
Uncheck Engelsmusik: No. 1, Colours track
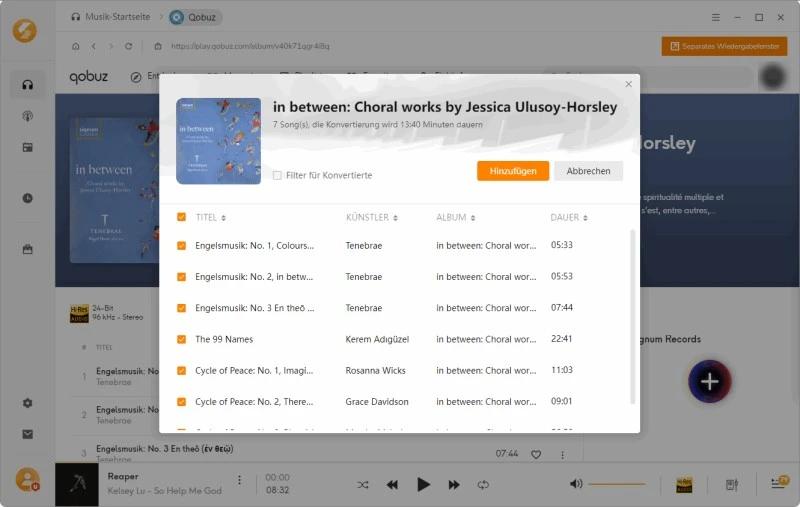(x=181, y=245)
